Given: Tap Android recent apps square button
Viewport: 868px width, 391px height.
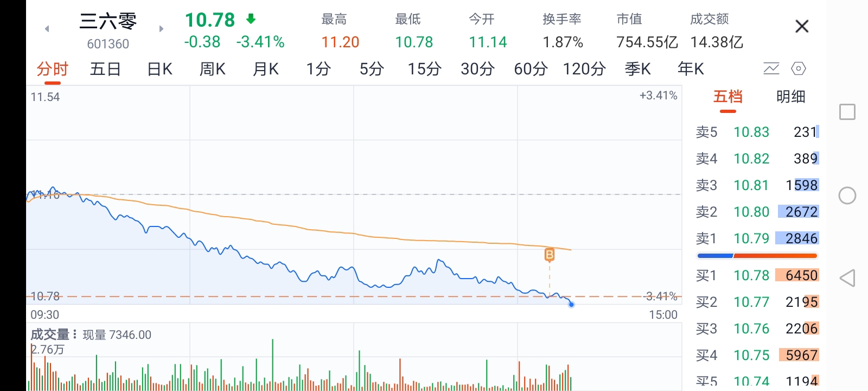Looking at the screenshot, I should (x=847, y=112).
